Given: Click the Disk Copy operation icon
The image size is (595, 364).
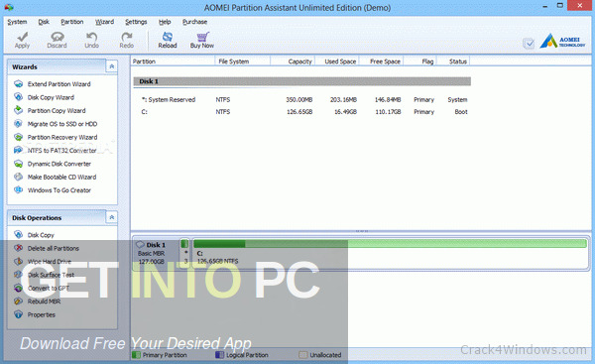Looking at the screenshot, I should click(18, 235).
